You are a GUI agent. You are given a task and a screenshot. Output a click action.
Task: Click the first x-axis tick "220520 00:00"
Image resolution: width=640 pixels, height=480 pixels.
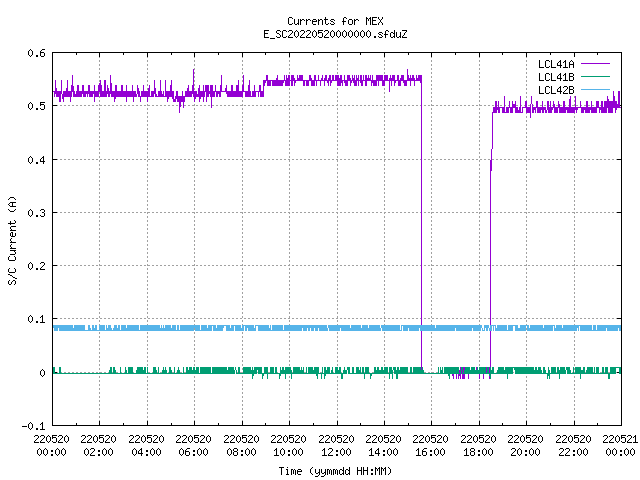click(51, 446)
